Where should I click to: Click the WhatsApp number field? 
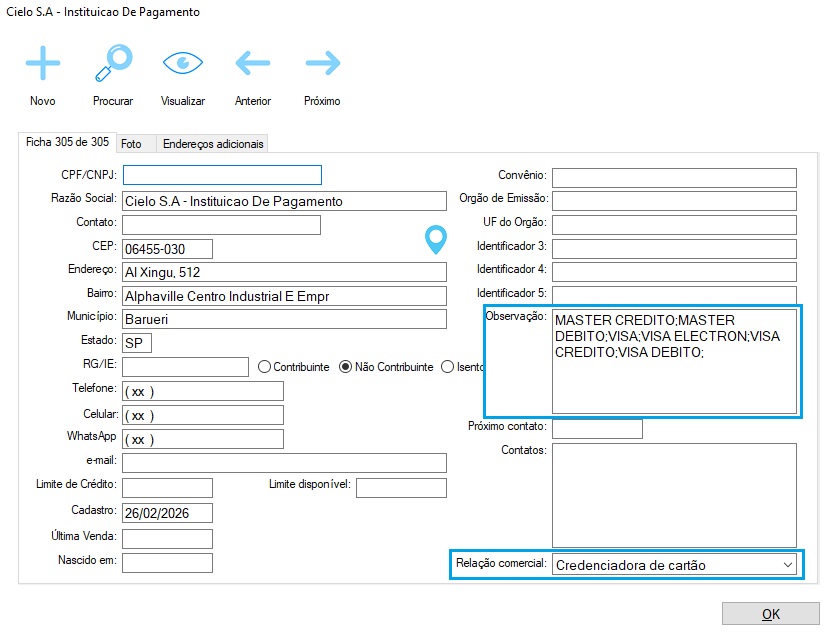[203, 439]
